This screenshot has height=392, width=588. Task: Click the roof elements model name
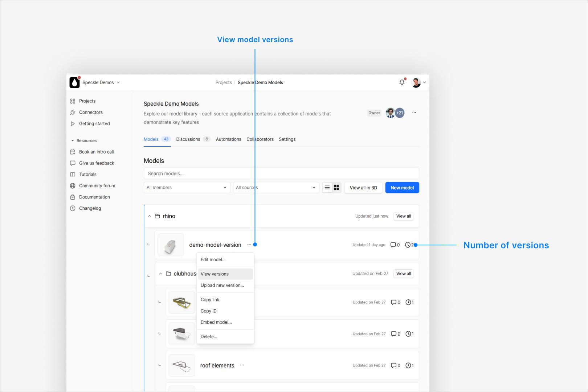tap(217, 365)
